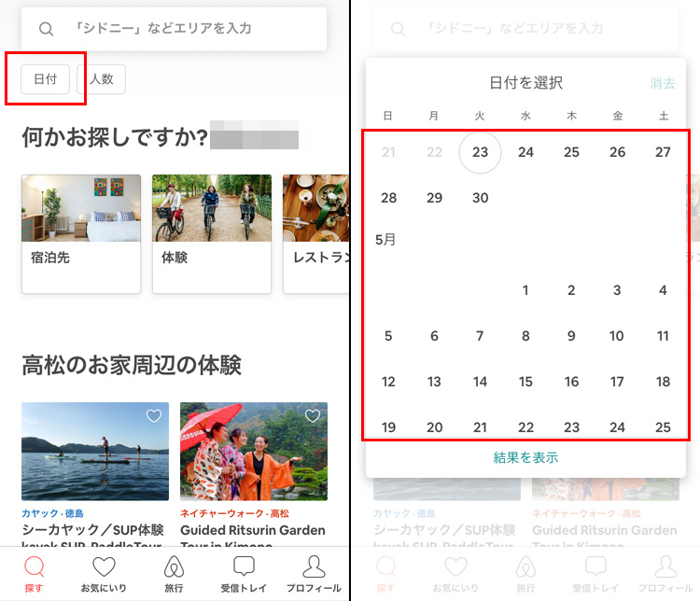The image size is (700, 601).
Task: Tap the 日付 date filter button
Action: tap(45, 79)
